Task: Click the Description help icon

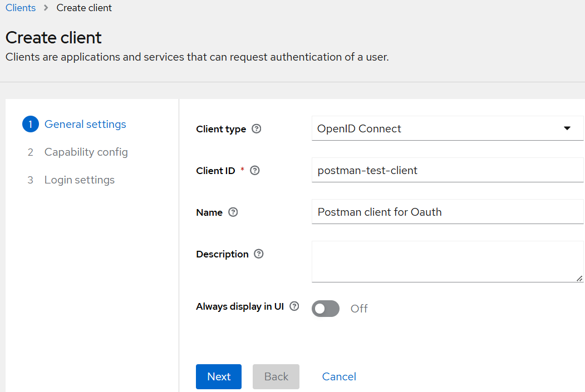Action: 258,254
